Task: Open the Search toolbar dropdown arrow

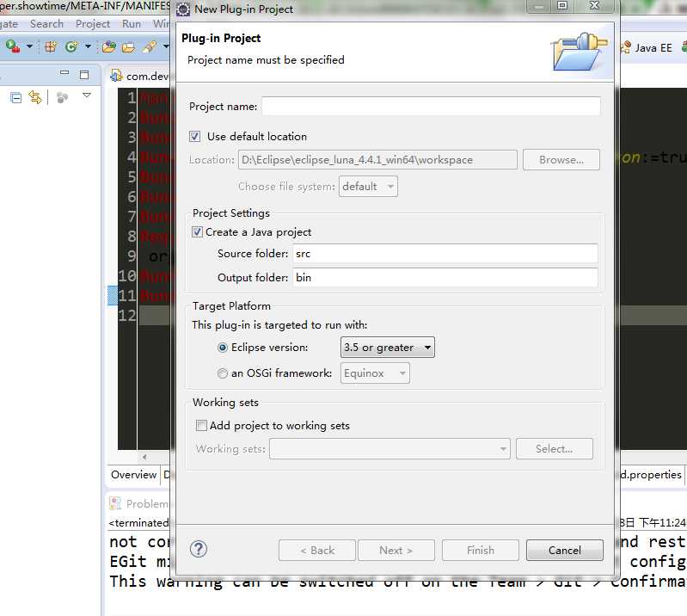Action: point(166,46)
